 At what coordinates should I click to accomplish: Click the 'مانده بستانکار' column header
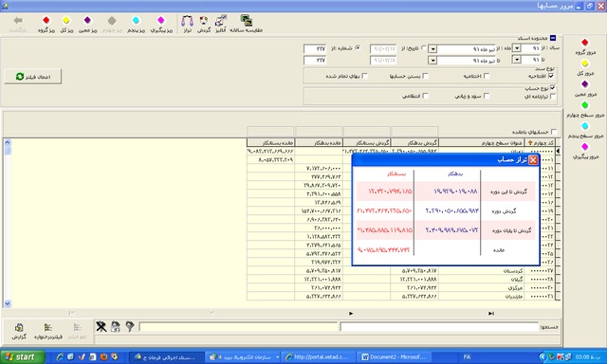tap(270, 143)
